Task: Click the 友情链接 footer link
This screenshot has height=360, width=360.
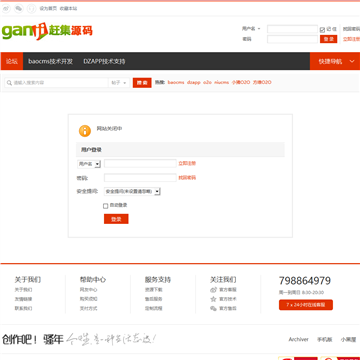Action: (x=23, y=299)
